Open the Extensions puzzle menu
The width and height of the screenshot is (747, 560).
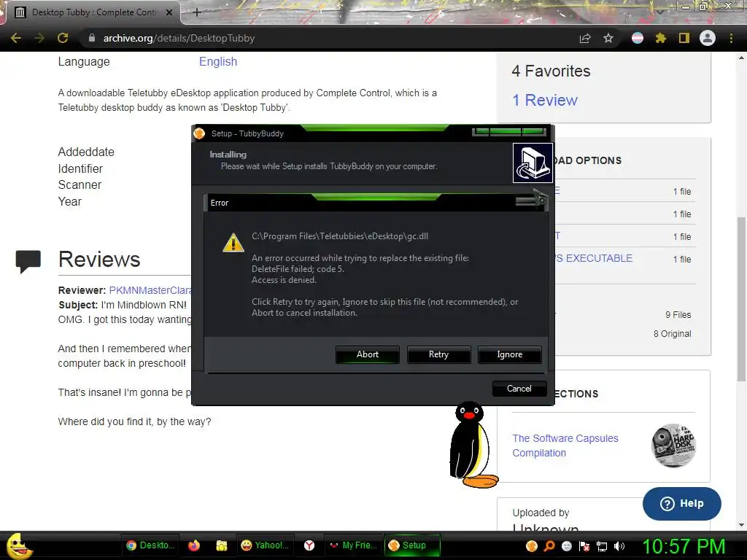(x=660, y=38)
